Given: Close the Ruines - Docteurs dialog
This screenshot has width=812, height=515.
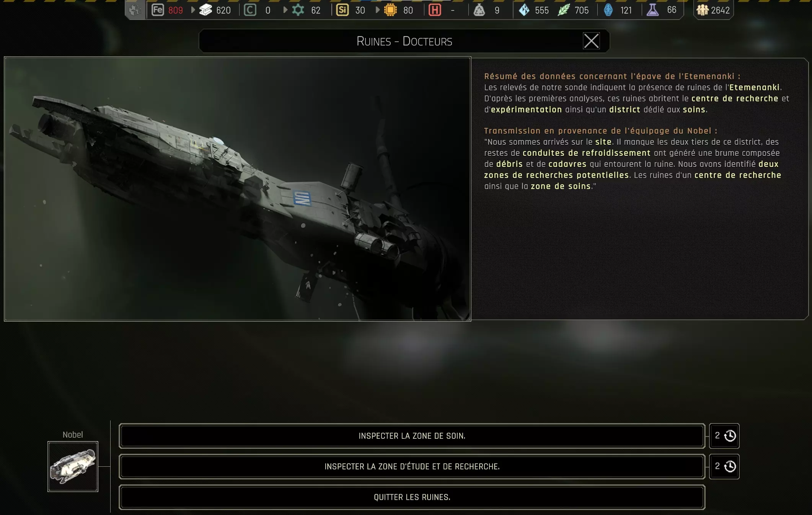Looking at the screenshot, I should point(591,41).
